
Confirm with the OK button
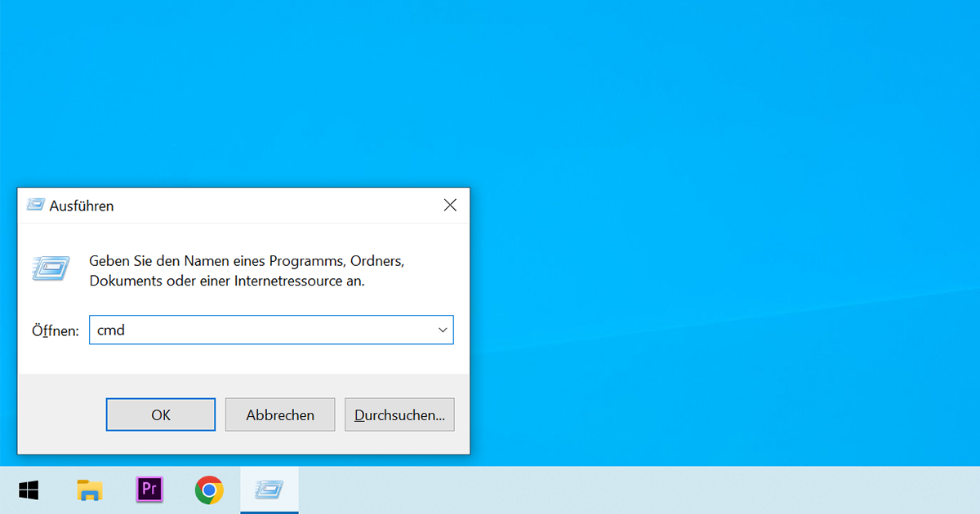[161, 414]
